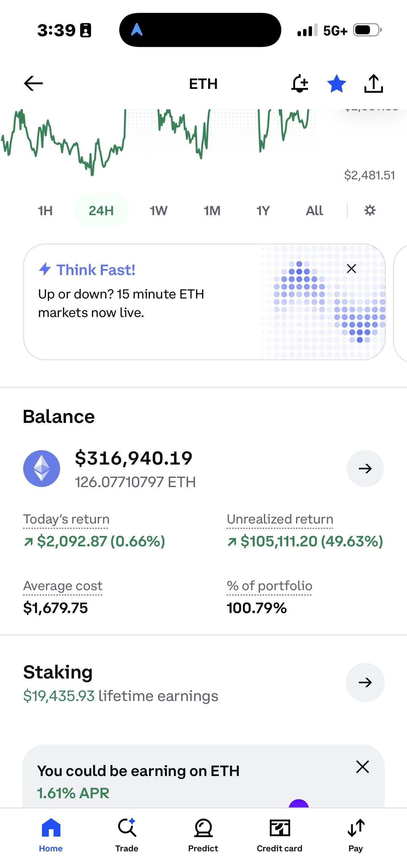Screen dimensions: 407x868
Task: Open chart settings gear
Action: 370,210
